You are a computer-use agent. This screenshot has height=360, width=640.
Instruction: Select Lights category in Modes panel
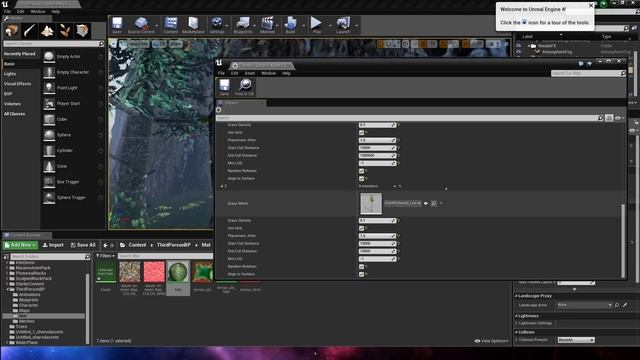(10, 74)
